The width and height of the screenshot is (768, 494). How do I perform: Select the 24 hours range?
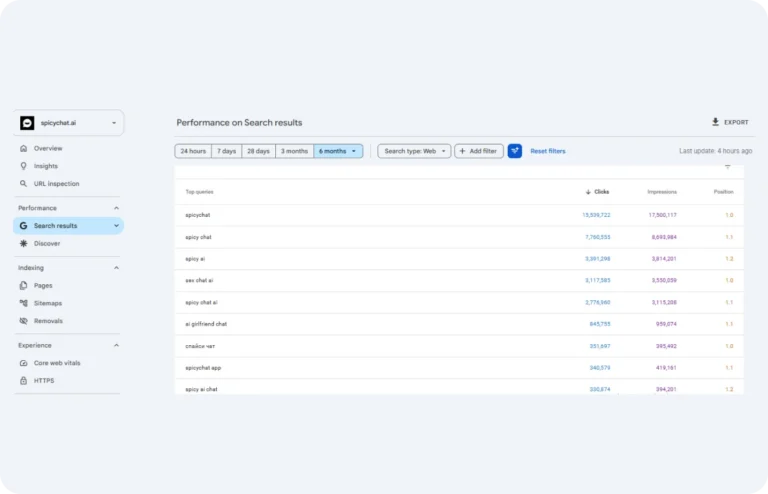coord(193,151)
